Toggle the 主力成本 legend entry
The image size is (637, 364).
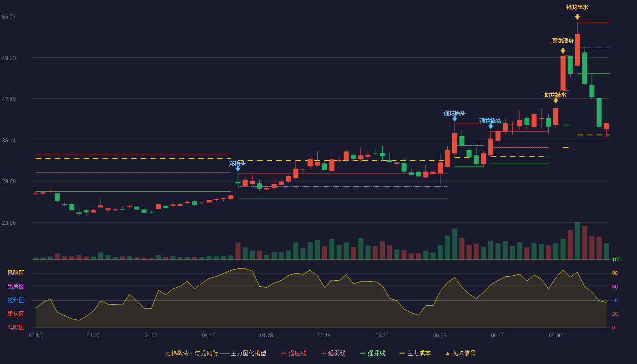415,353
